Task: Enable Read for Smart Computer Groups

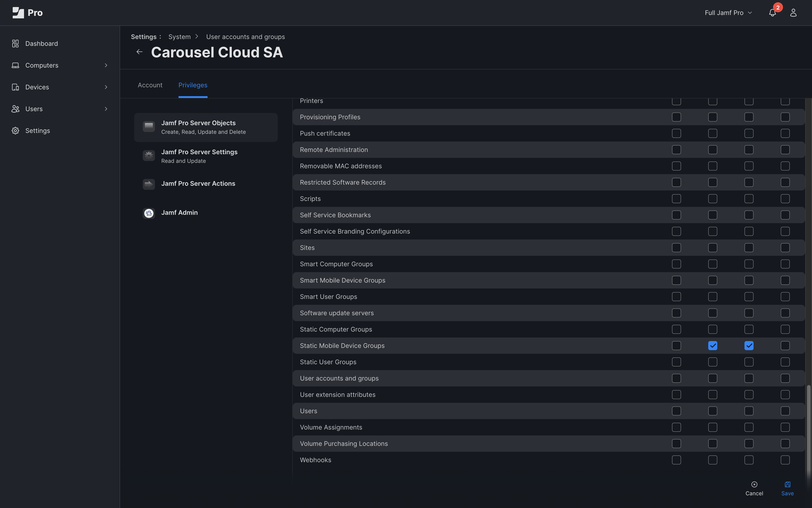Action: [713, 264]
